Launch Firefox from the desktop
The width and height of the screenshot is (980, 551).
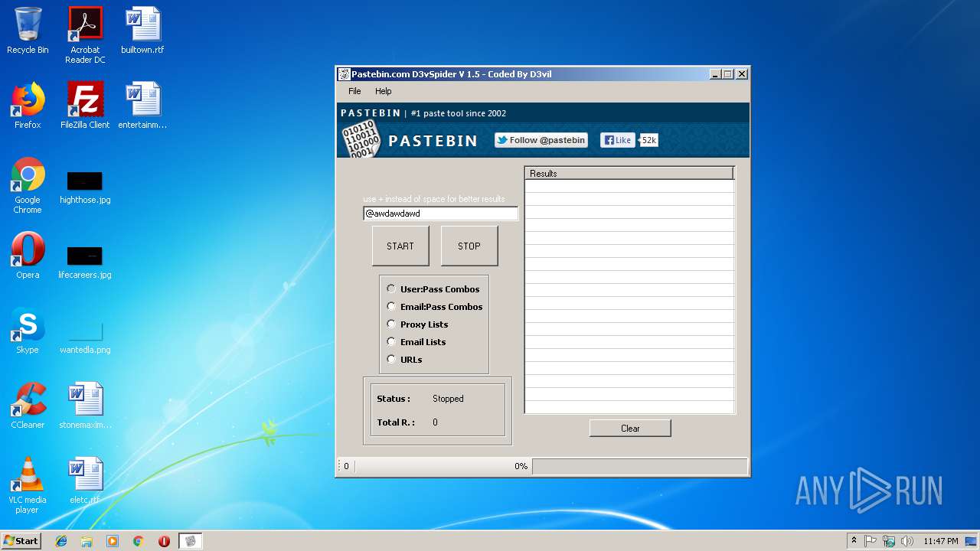28,106
